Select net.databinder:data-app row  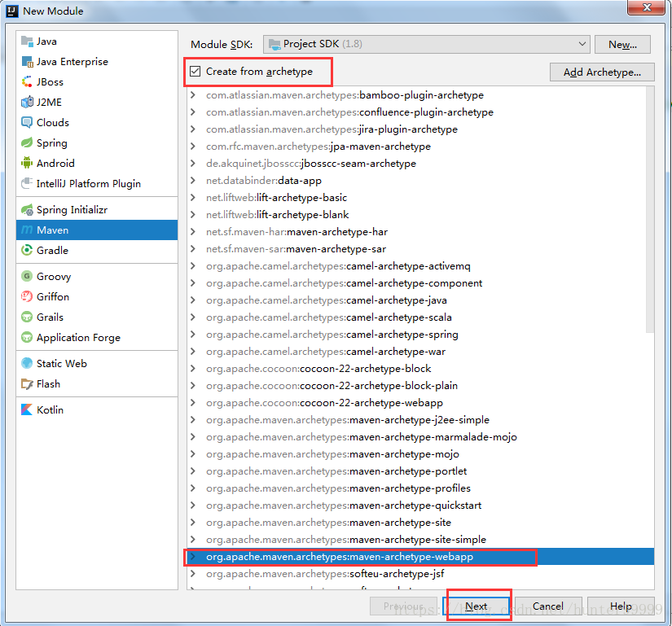pyautogui.click(x=420, y=181)
